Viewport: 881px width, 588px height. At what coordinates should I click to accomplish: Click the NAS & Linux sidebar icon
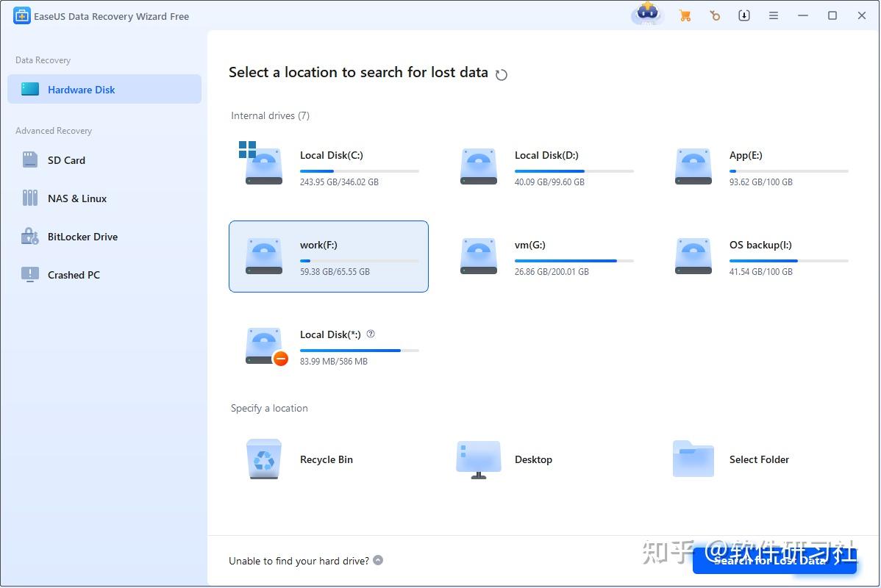pyautogui.click(x=29, y=198)
